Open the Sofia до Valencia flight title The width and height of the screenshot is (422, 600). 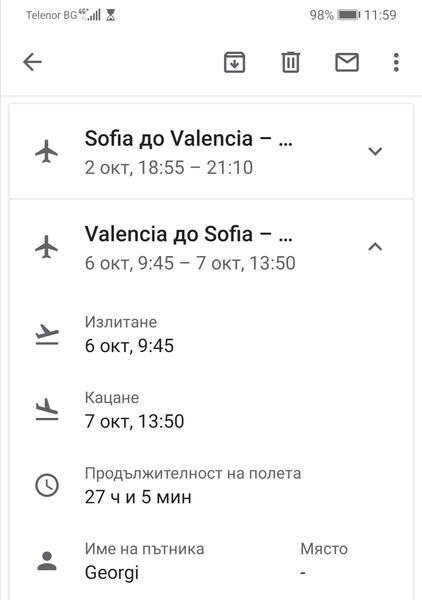[x=189, y=139]
